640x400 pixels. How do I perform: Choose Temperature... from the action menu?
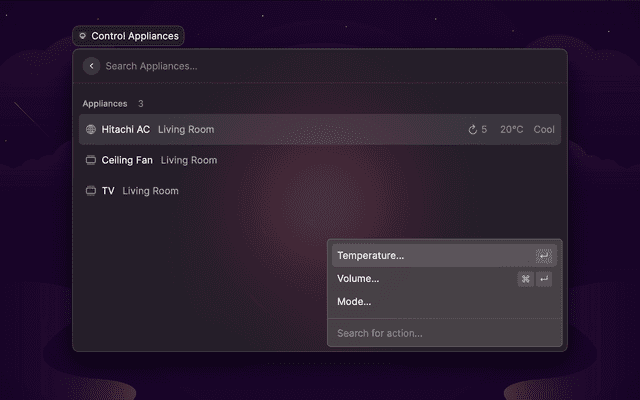[371, 256]
